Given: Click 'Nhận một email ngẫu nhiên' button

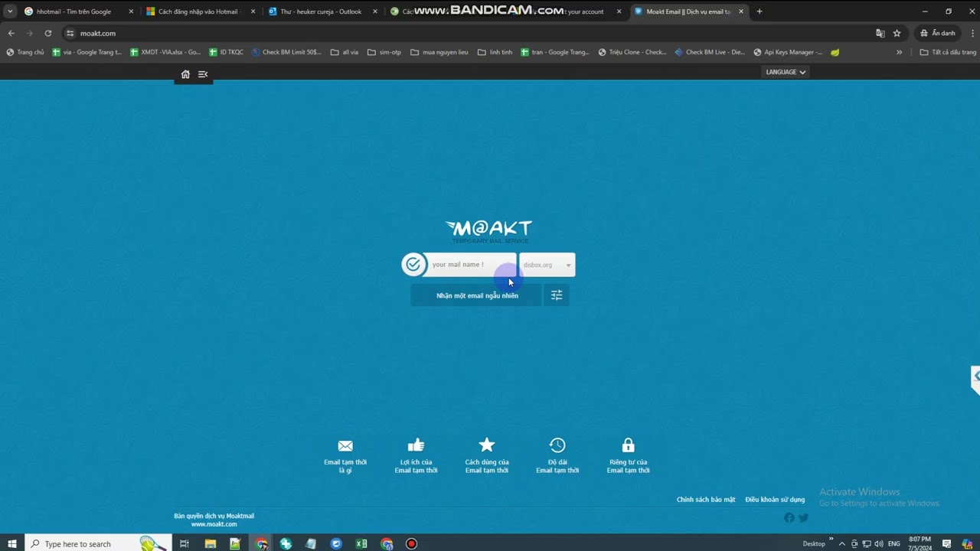Looking at the screenshot, I should tap(477, 295).
